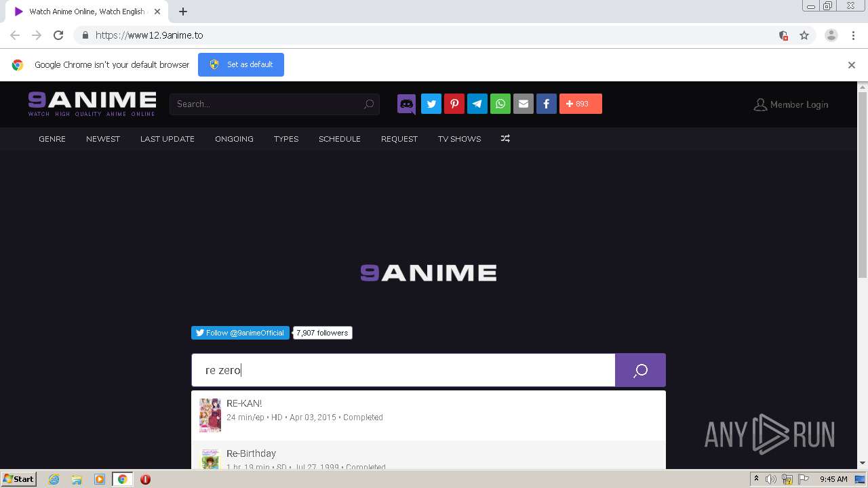
Task: Open the file explorer taskbar icon
Action: (77, 479)
